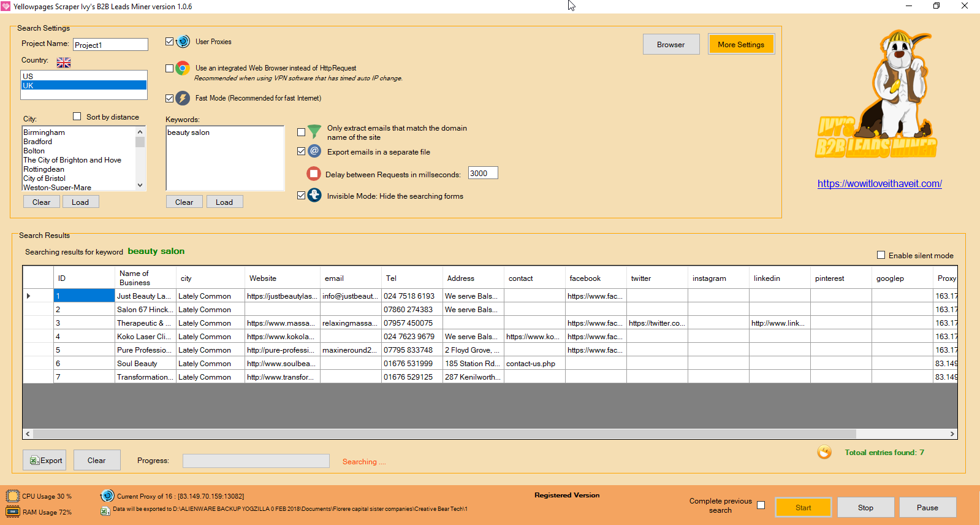The height and width of the screenshot is (525, 980).
Task: Click the https://twitter.co... cell
Action: 657,323
